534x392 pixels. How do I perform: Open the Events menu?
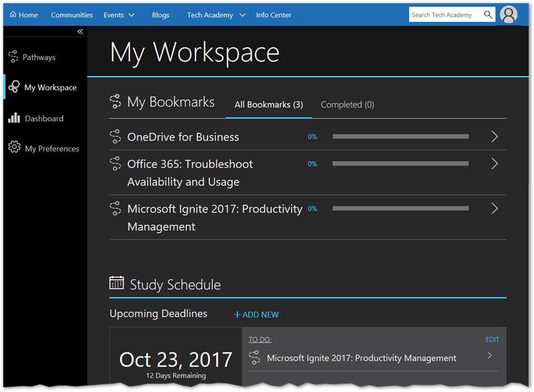coord(113,15)
